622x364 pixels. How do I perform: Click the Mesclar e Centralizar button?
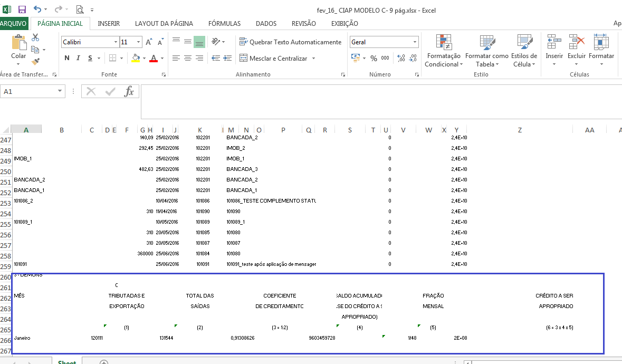coord(273,58)
